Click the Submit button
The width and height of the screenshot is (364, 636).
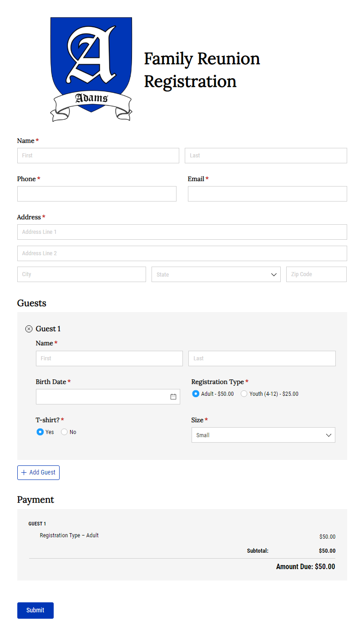pos(35,610)
